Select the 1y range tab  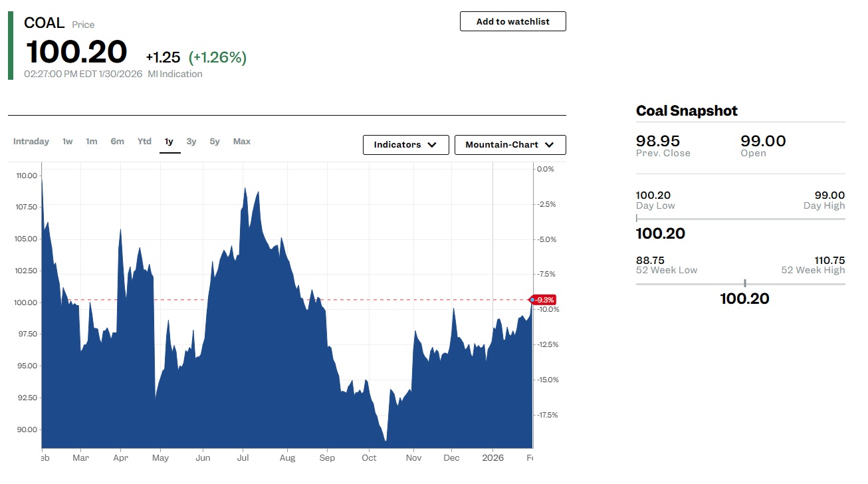[x=169, y=142]
